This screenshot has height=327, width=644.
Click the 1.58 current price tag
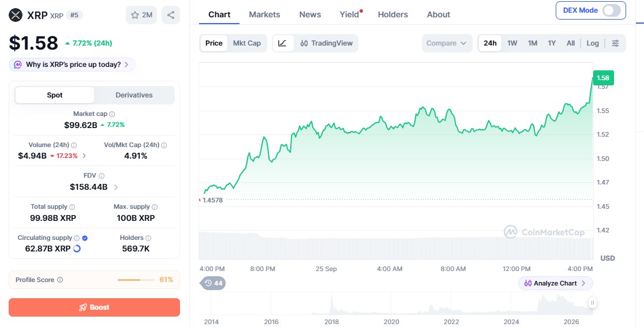point(603,78)
